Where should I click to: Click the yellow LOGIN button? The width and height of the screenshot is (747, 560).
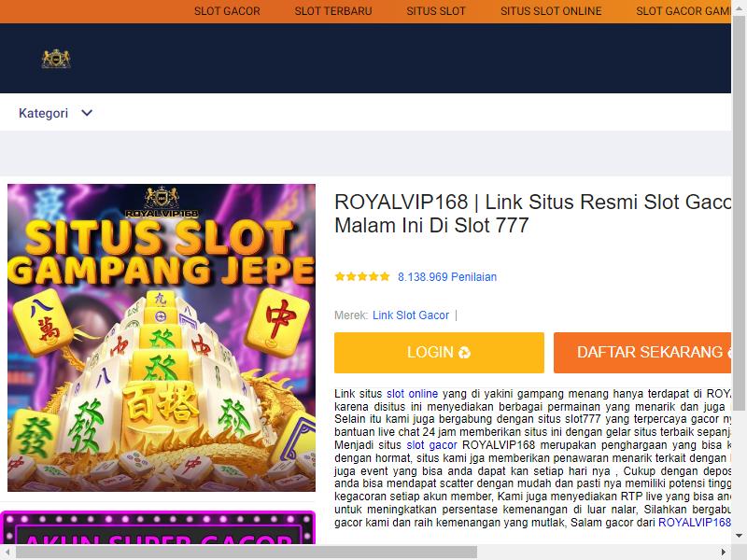point(439,353)
